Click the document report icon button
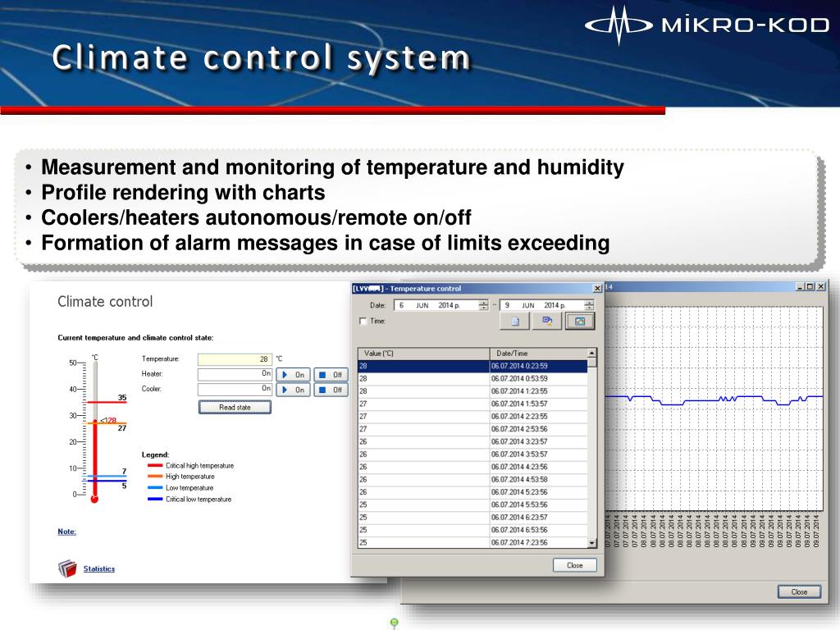Viewport: 840px width, 630px height. click(515, 321)
